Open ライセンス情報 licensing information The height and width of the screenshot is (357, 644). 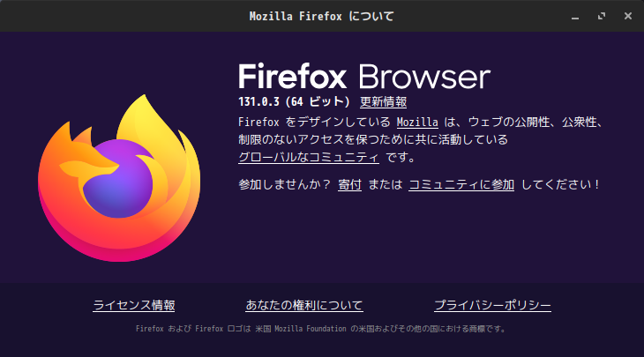coord(134,305)
